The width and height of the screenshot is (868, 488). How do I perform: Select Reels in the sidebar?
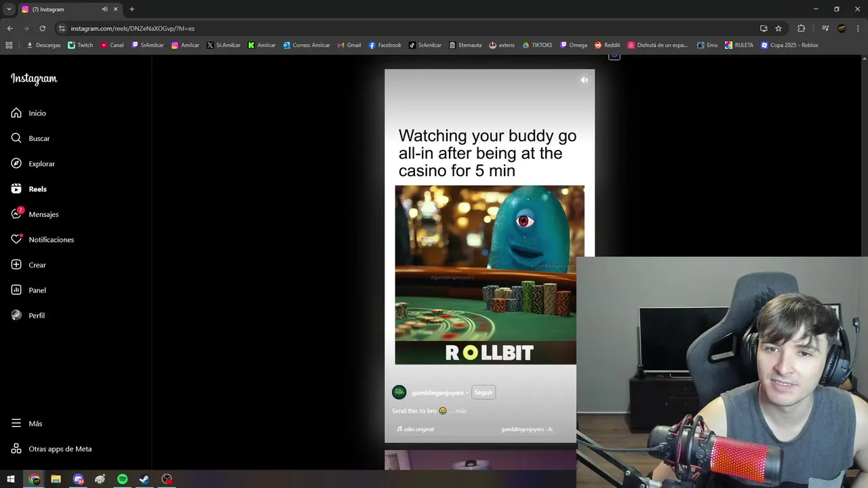coord(28,189)
